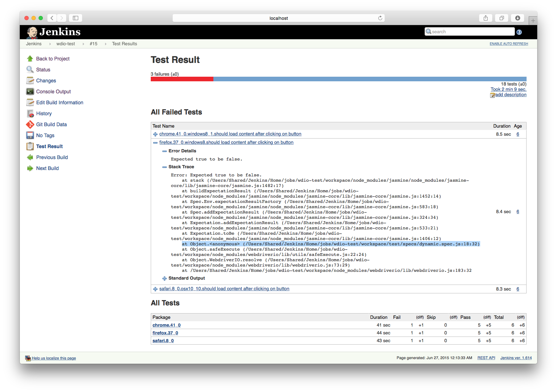Expand the chrome.41_0 failed test row
Viewport: 557px width, 392px height.
[x=155, y=134]
